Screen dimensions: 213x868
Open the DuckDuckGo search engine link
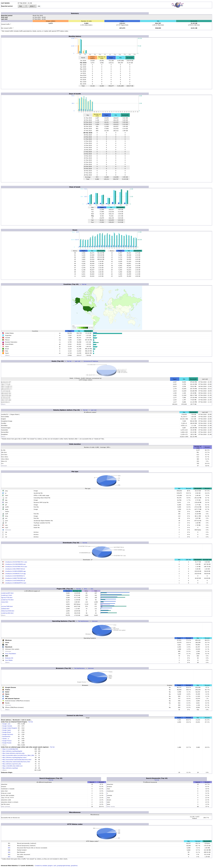pyautogui.click(x=6, y=737)
